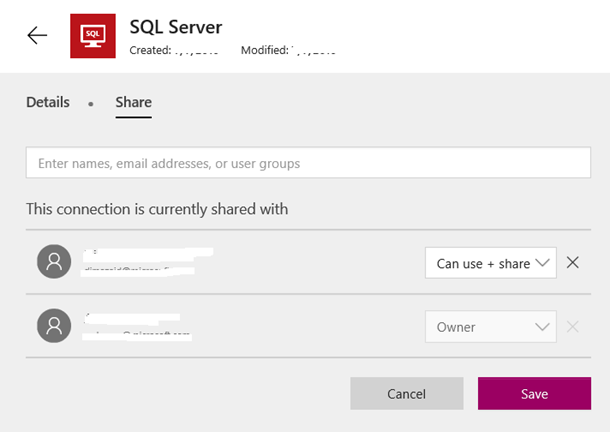Image resolution: width=610 pixels, height=432 pixels.
Task: Click the 'Created:' date label
Action: coord(150,50)
